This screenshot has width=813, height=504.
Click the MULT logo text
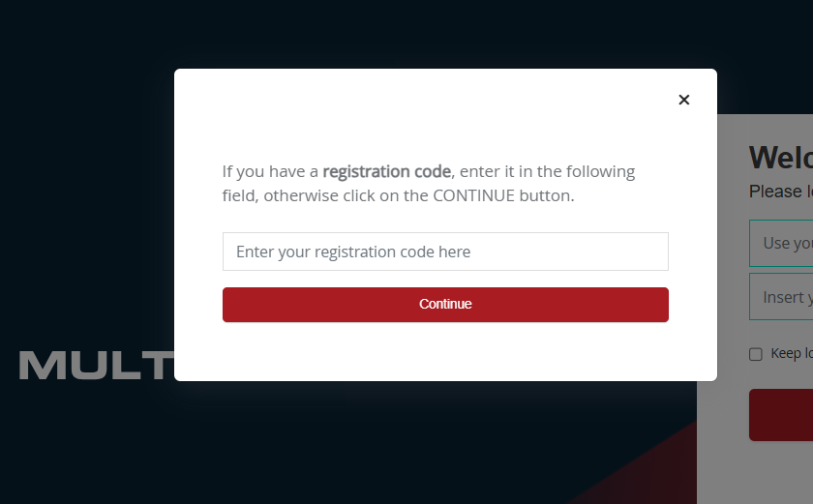pyautogui.click(x=97, y=365)
